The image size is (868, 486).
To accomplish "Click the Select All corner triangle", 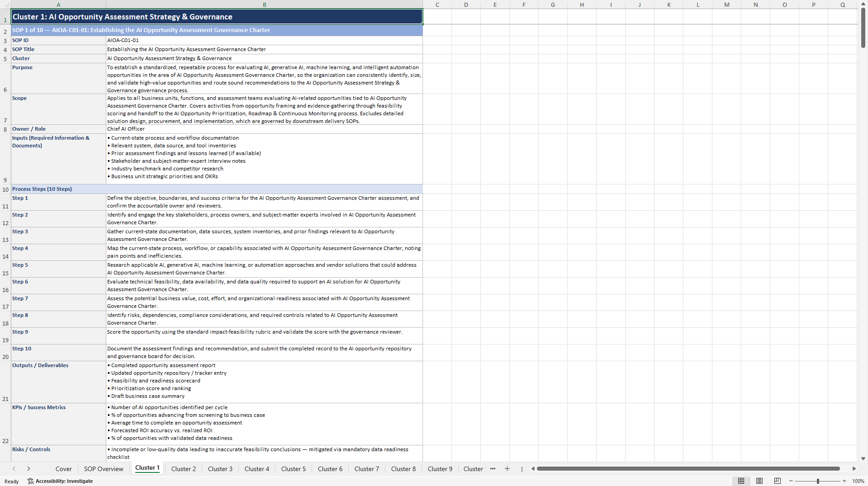I will pos(5,5).
